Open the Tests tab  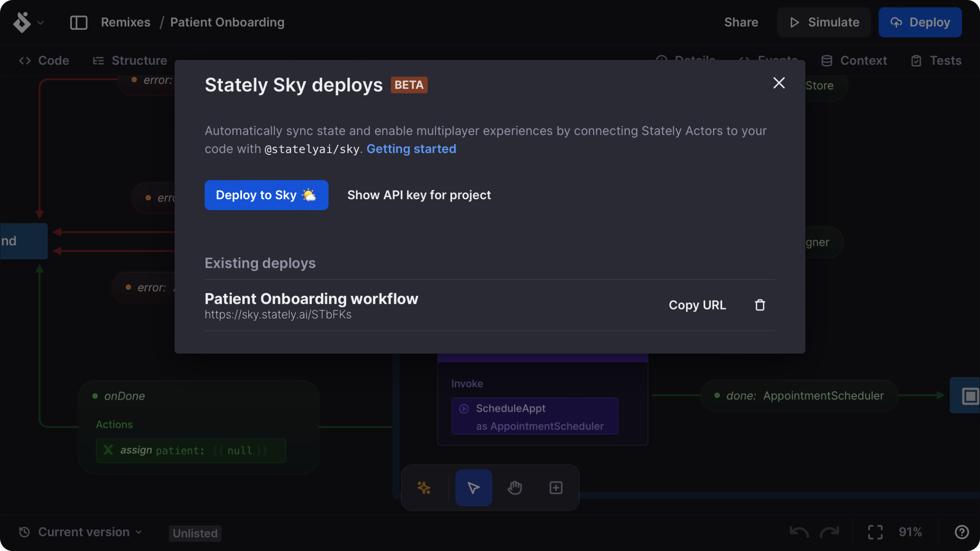pos(936,60)
